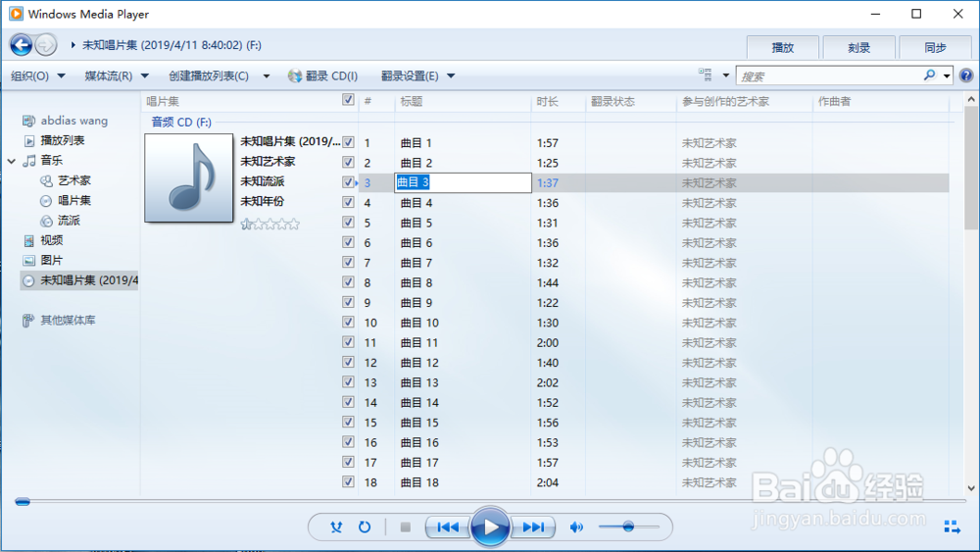Click the 音频 CD (F:) group header

[x=181, y=122]
